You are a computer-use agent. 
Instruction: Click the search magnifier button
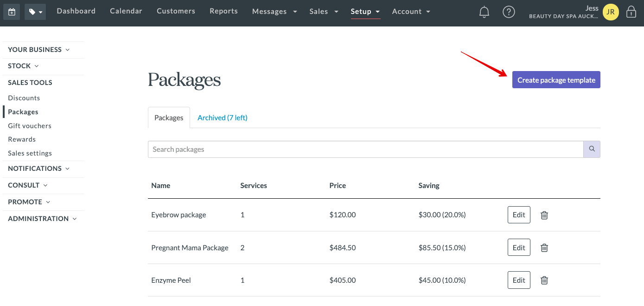(x=592, y=149)
